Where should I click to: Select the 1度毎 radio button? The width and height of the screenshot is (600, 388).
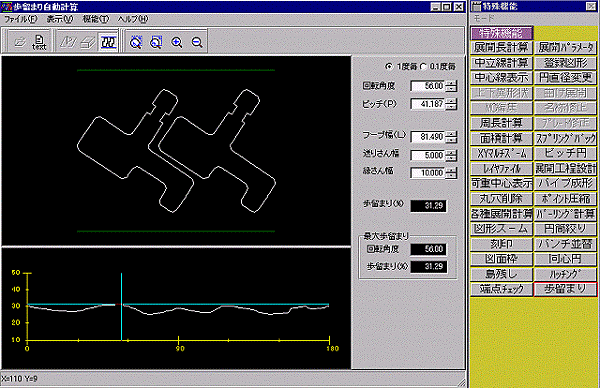pyautogui.click(x=389, y=67)
